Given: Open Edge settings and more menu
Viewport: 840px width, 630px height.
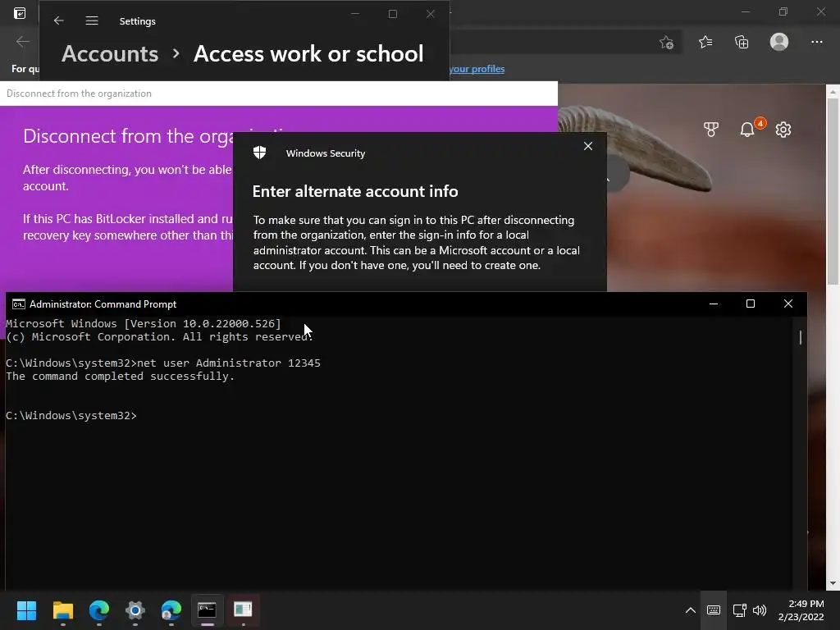Looking at the screenshot, I should 816,42.
